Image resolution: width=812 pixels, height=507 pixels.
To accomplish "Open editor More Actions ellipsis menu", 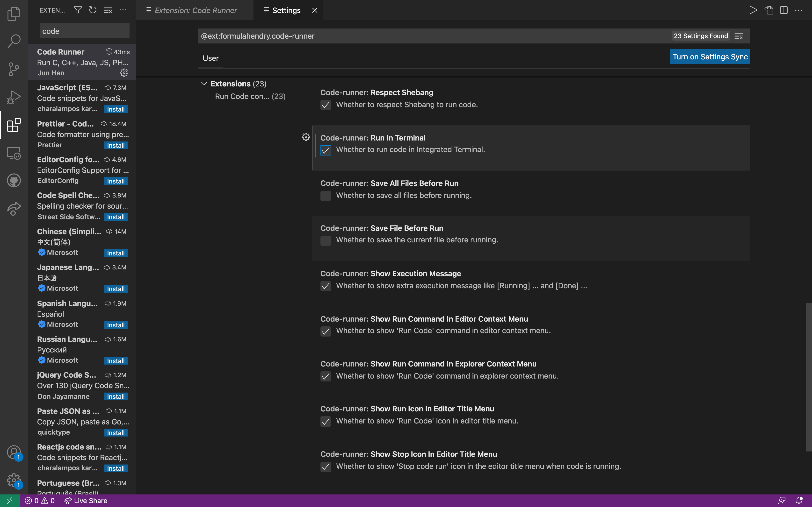I will [x=798, y=10].
